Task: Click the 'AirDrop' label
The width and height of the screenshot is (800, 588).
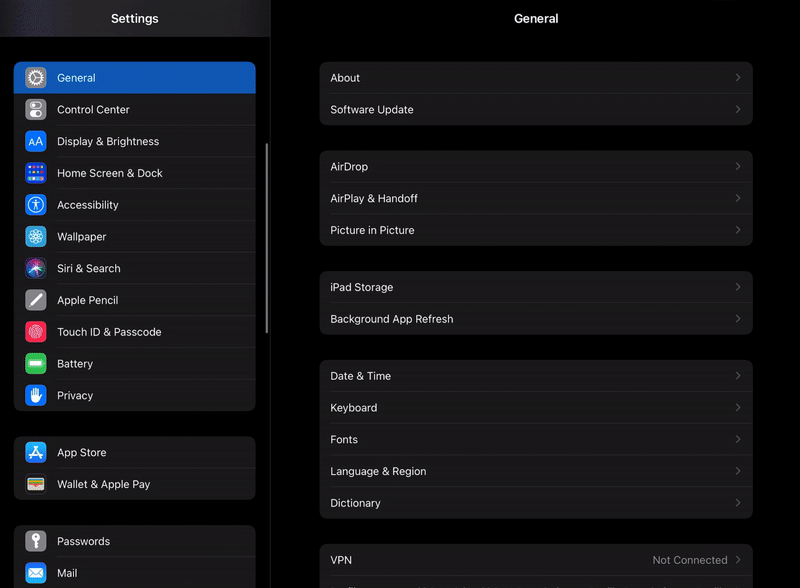Action: coord(349,166)
